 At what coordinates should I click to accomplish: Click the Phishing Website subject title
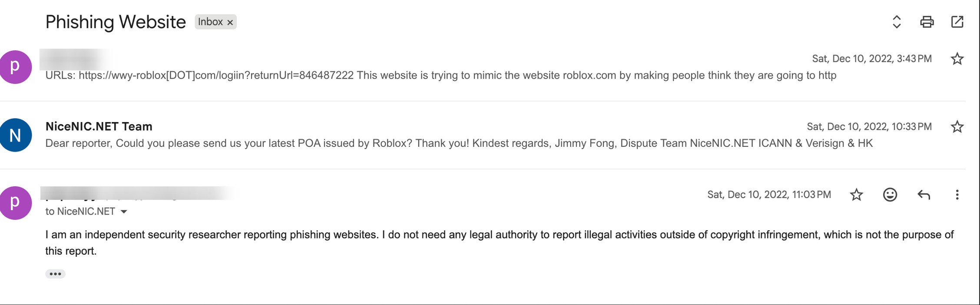pos(116,22)
